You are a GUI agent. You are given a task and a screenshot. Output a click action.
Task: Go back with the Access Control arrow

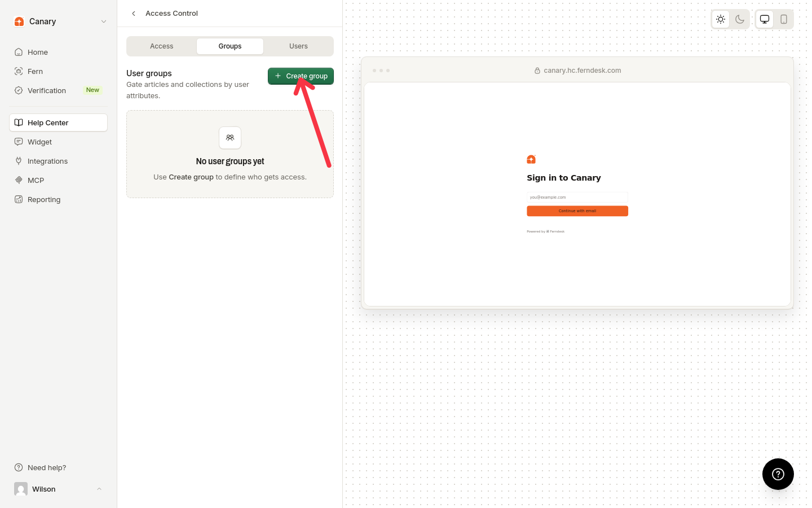pyautogui.click(x=134, y=14)
